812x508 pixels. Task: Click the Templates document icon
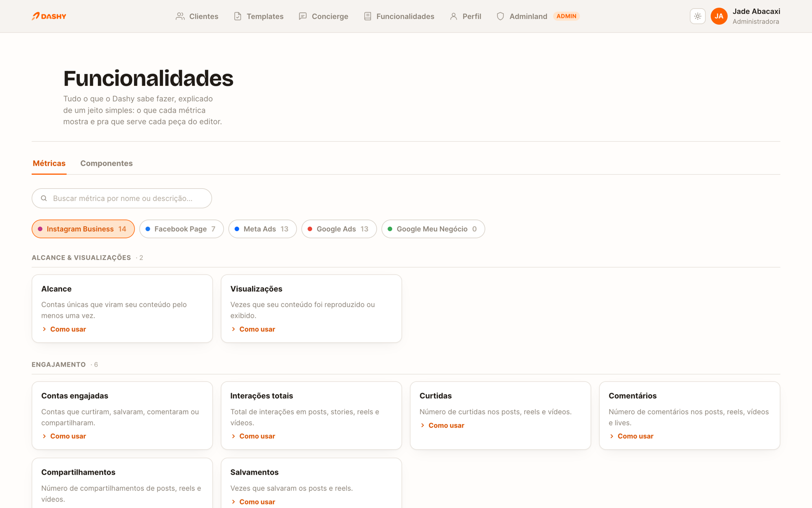pos(238,16)
